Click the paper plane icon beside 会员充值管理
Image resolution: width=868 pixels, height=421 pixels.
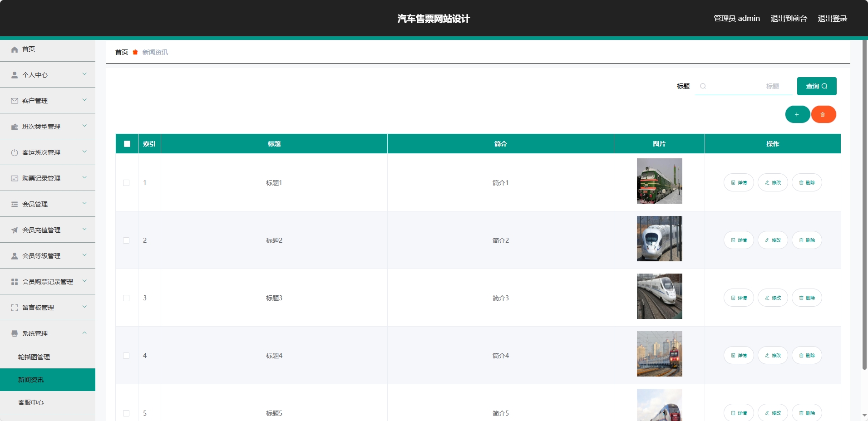pyautogui.click(x=15, y=230)
